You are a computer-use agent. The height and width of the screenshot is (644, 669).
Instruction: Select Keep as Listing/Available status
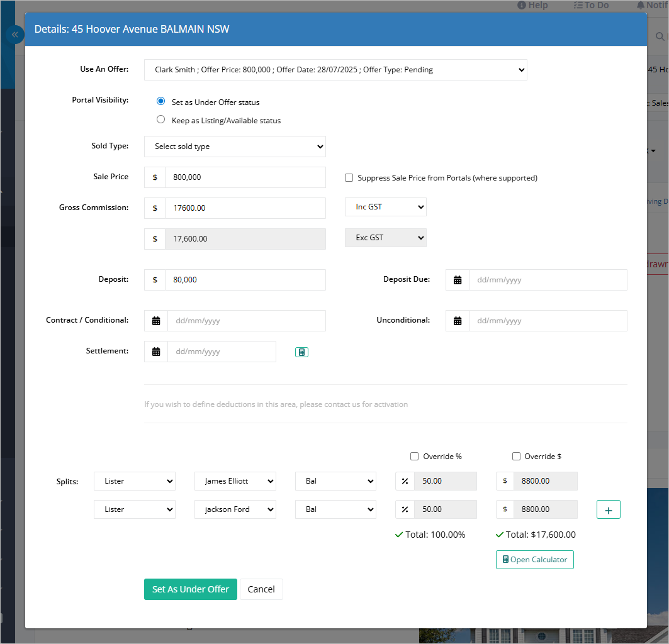coord(161,119)
